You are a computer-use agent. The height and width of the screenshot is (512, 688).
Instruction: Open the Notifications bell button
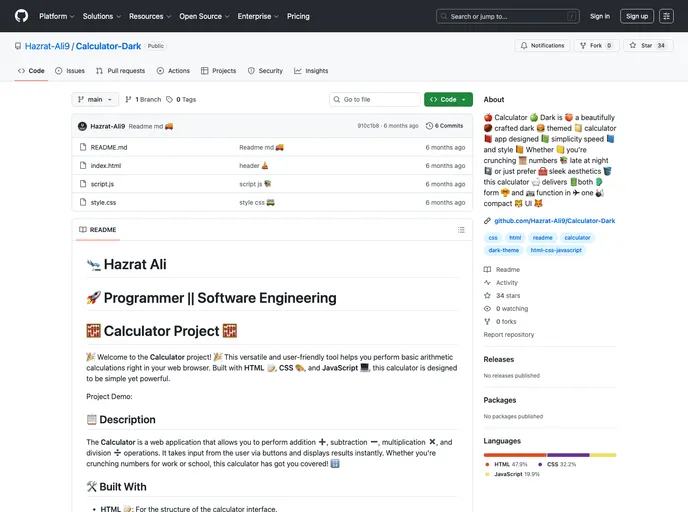point(542,46)
